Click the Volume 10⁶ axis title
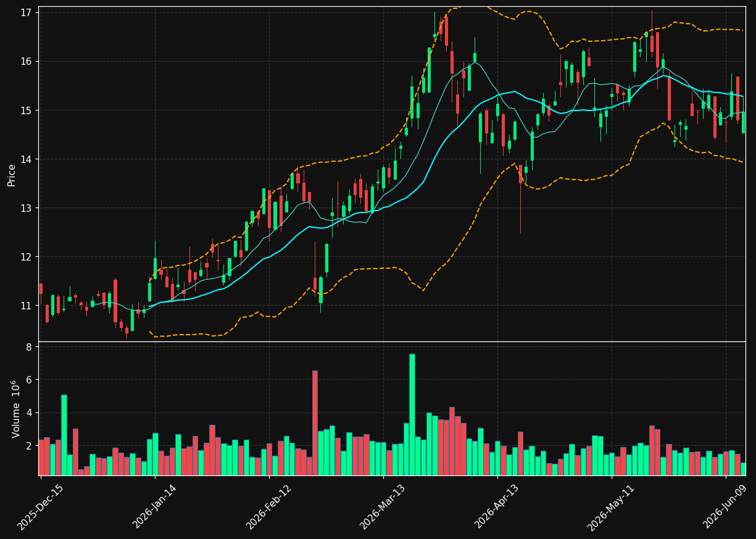The width and height of the screenshot is (756, 539). pos(15,409)
